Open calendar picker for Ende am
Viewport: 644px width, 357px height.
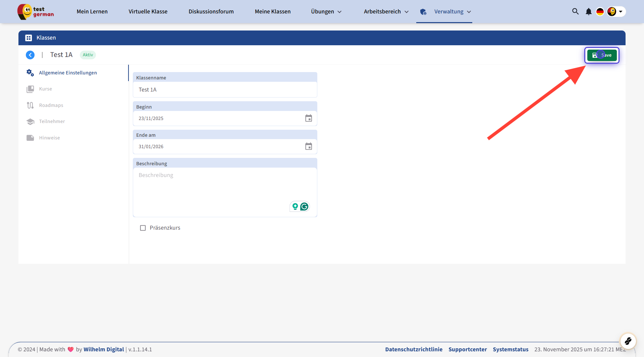click(308, 146)
